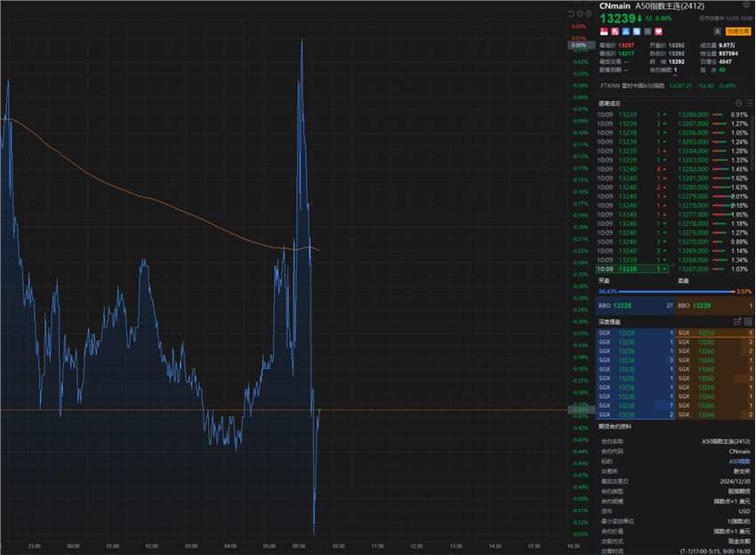
Task: Click the CNmain contract title
Action: coord(615,6)
